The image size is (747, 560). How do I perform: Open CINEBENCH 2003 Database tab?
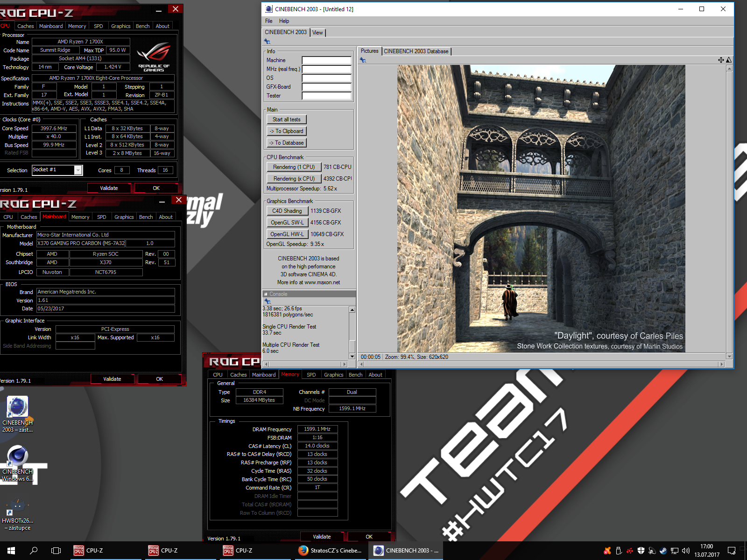416,51
